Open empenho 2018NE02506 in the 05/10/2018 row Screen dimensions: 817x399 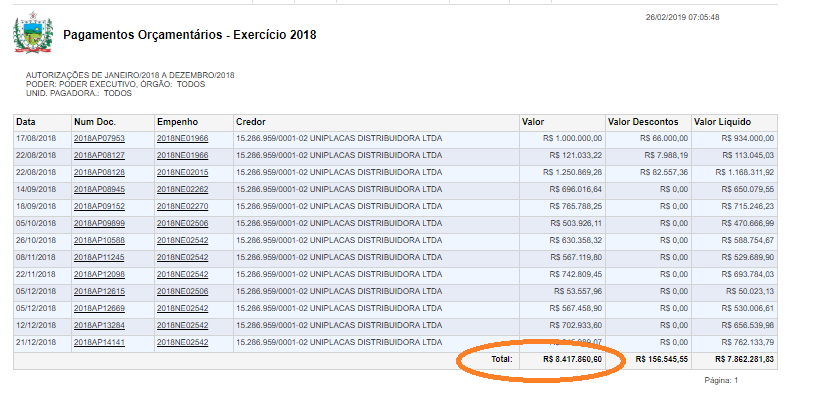point(182,223)
